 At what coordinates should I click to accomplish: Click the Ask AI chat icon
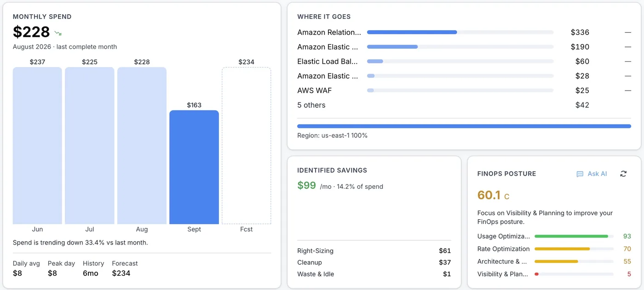[580, 174]
